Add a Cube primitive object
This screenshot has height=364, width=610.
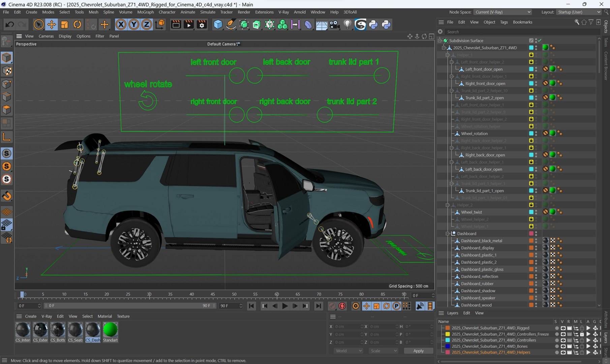218,24
